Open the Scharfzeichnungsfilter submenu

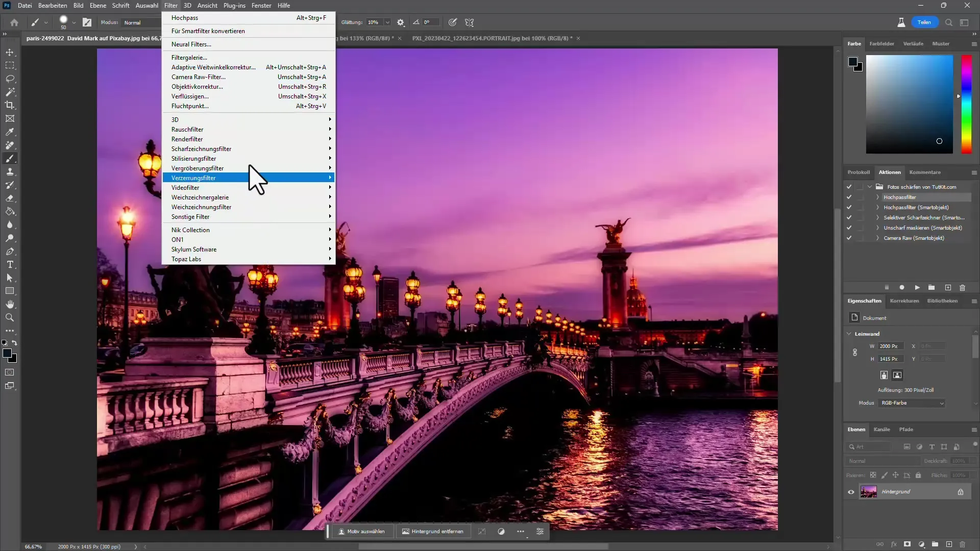(248, 149)
